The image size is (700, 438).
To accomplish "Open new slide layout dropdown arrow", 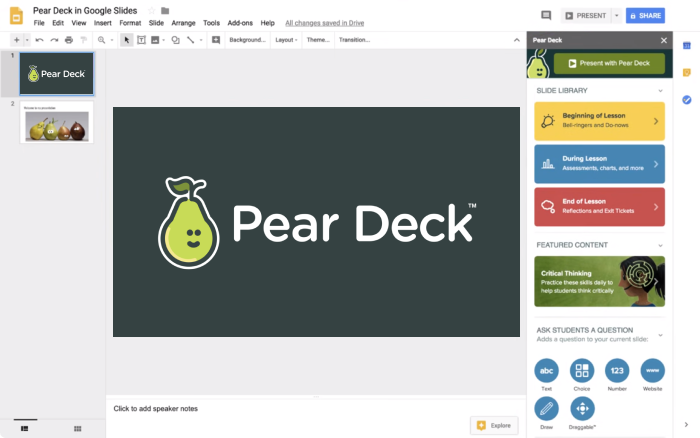I will pyautogui.click(x=27, y=40).
